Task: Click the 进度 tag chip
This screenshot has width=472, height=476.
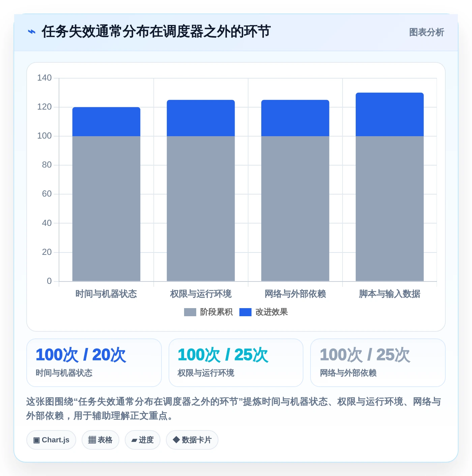Action: coord(143,440)
